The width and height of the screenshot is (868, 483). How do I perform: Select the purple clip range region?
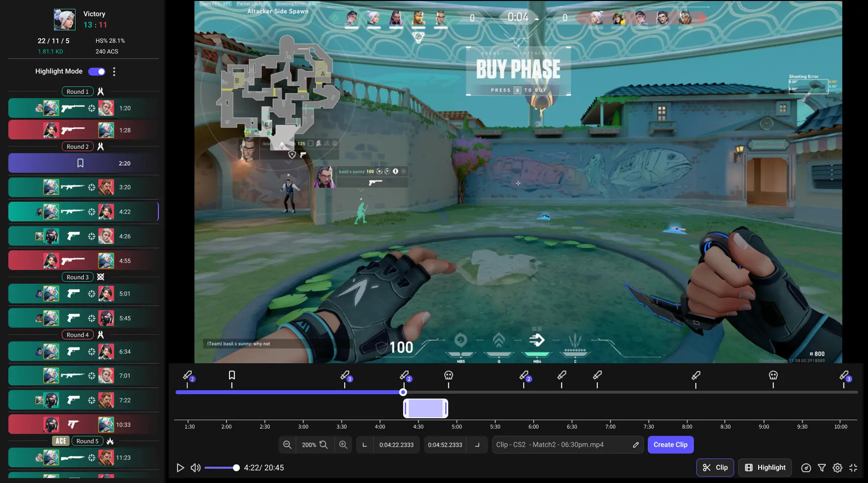click(x=426, y=408)
